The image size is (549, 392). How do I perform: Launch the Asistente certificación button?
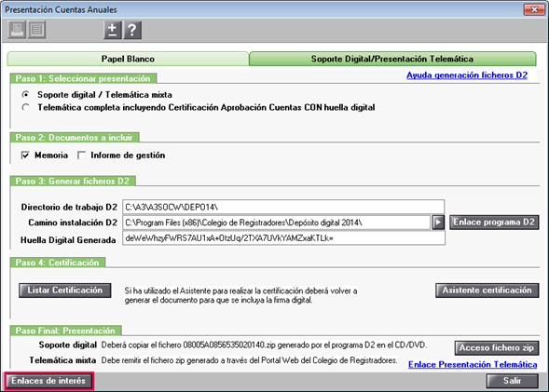tap(487, 291)
